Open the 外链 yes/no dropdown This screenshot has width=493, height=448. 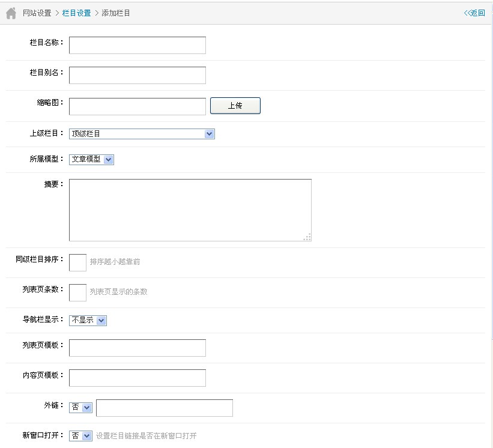pyautogui.click(x=81, y=407)
